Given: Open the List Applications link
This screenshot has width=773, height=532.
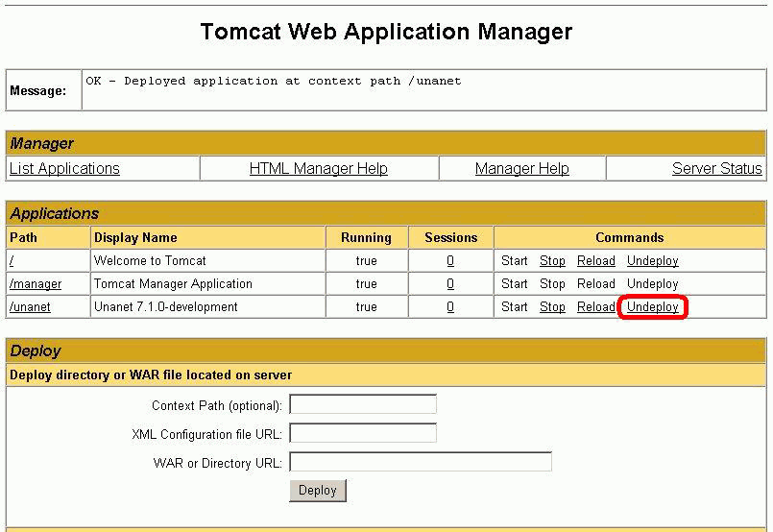Looking at the screenshot, I should [64, 169].
